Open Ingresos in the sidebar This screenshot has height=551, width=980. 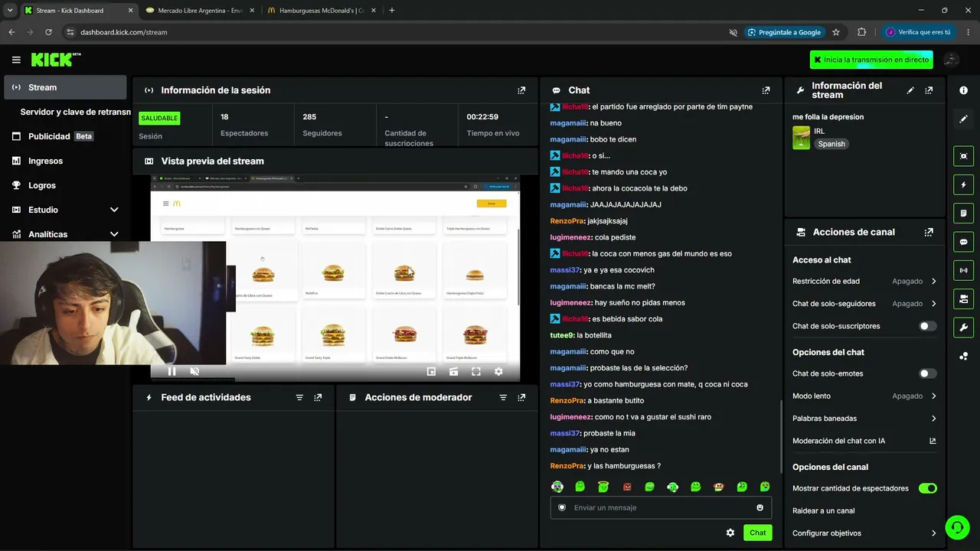click(65, 161)
